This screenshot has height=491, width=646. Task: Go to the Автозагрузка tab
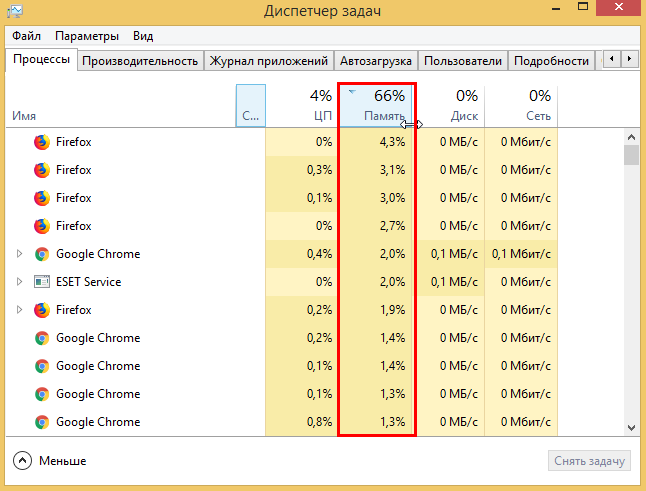pos(376,61)
